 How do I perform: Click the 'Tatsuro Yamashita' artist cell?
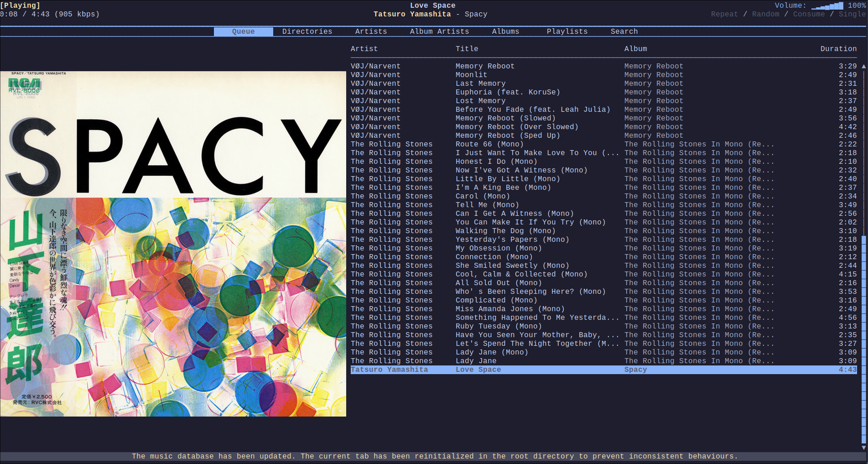tap(389, 370)
